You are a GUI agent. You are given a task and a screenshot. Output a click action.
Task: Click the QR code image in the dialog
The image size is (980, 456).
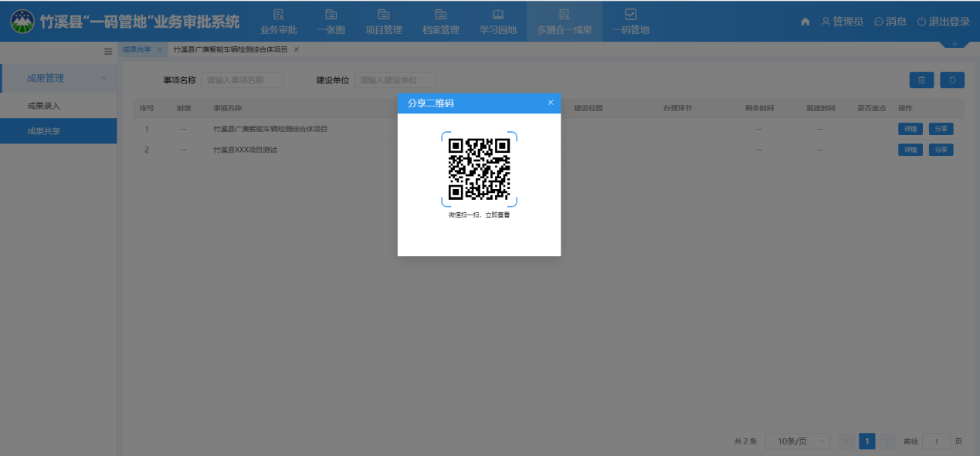(x=479, y=169)
